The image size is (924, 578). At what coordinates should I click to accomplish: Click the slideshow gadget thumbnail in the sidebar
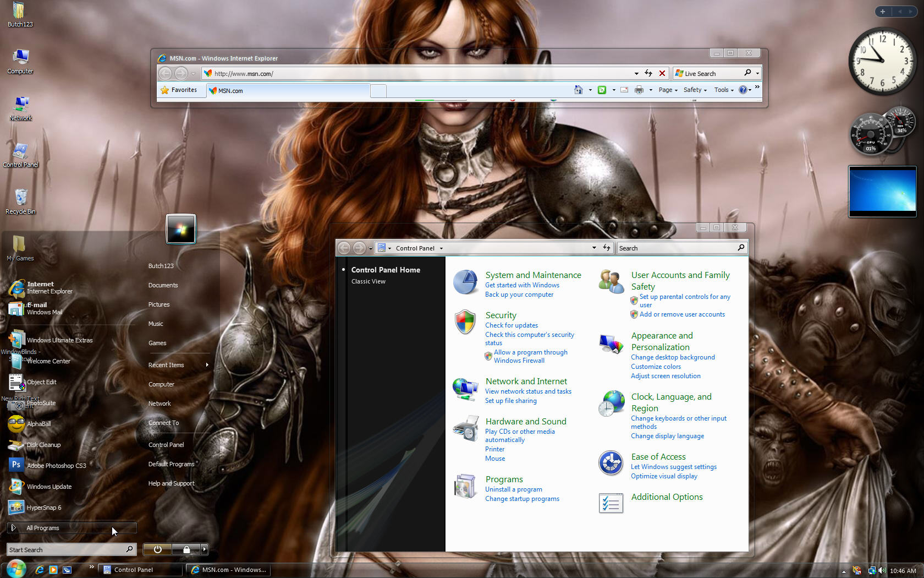(882, 191)
